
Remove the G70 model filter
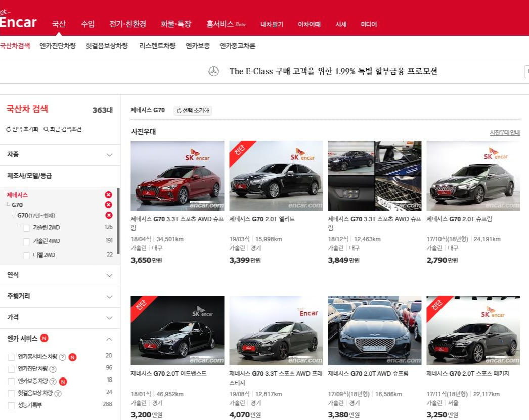[x=108, y=205]
